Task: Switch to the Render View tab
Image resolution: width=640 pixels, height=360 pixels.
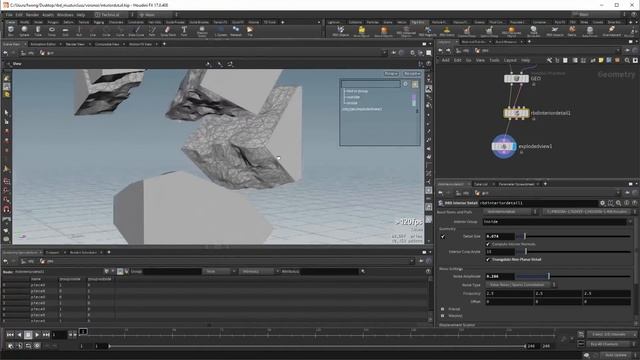Action: tap(76, 44)
